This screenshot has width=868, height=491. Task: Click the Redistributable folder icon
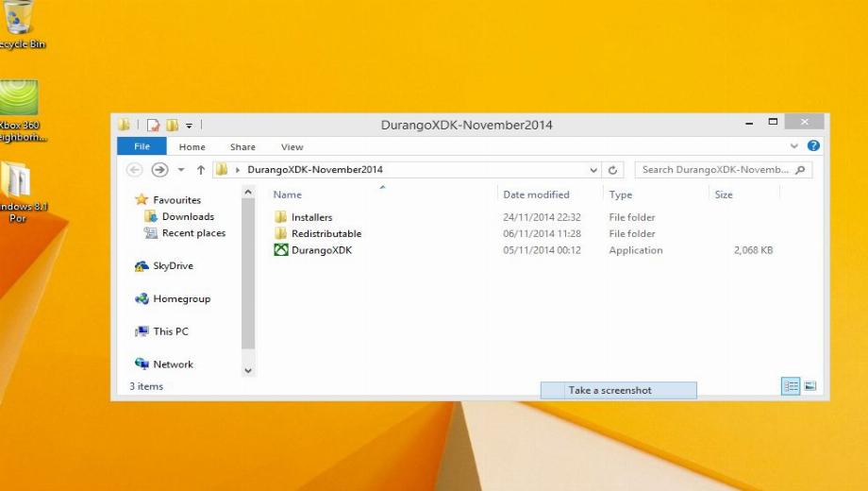coord(280,233)
